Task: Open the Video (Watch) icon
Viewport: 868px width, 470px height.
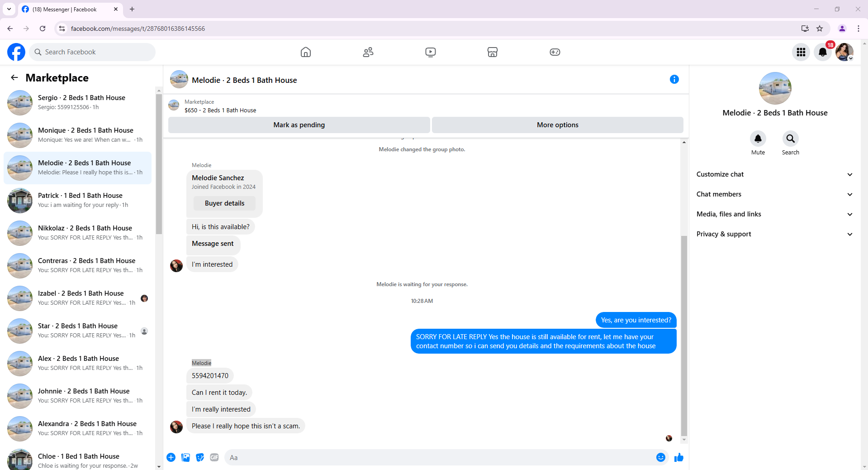Action: click(431, 52)
